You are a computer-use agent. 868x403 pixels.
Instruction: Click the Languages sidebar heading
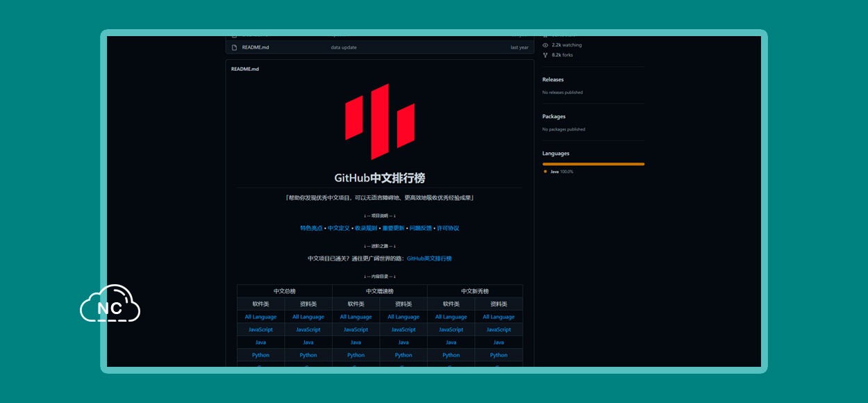click(x=556, y=154)
